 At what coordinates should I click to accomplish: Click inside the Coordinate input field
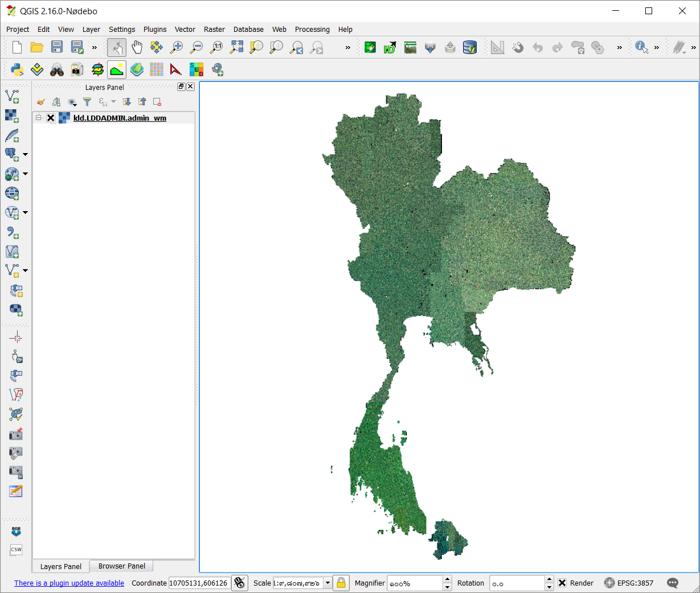(x=199, y=583)
